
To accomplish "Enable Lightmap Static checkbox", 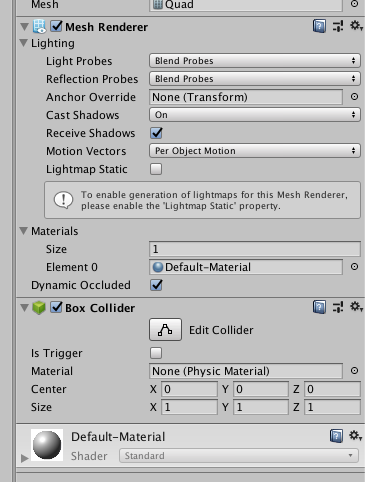I will point(156,169).
